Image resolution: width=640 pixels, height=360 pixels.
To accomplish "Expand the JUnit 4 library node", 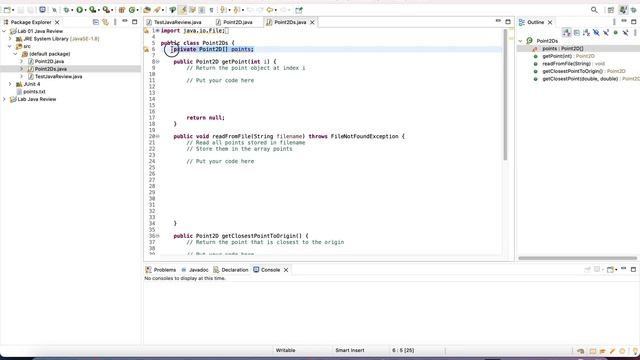I will (10, 84).
